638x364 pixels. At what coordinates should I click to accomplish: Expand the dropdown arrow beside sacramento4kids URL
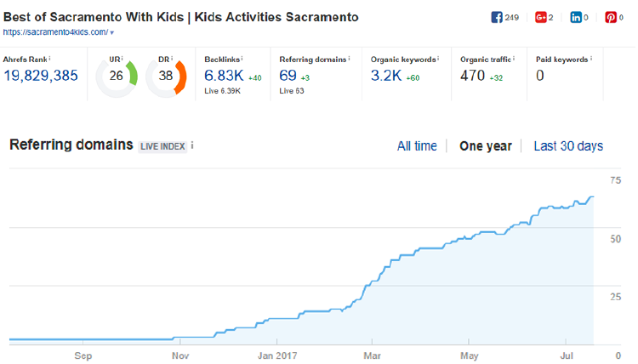pos(112,32)
